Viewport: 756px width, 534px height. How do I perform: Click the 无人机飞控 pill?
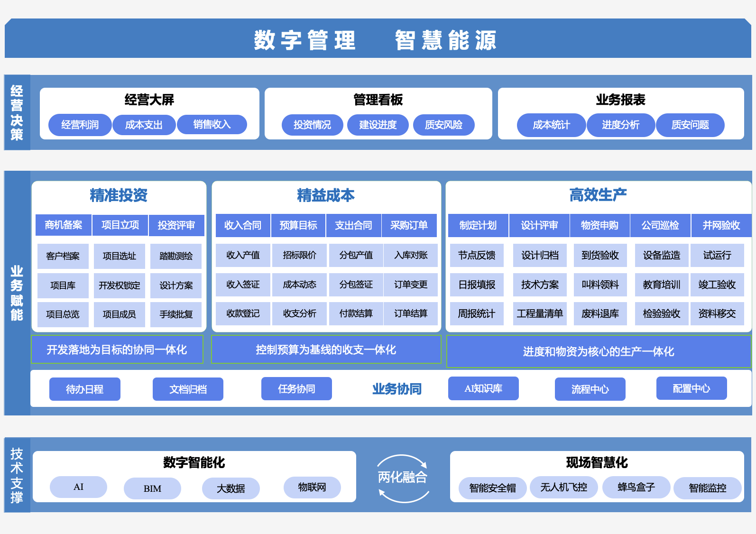tap(563, 487)
